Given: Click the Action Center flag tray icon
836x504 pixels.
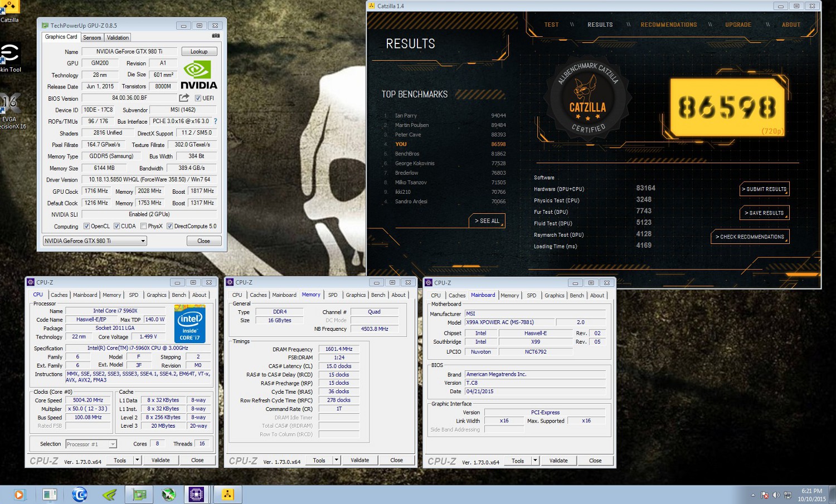Looking at the screenshot, I should (765, 495).
